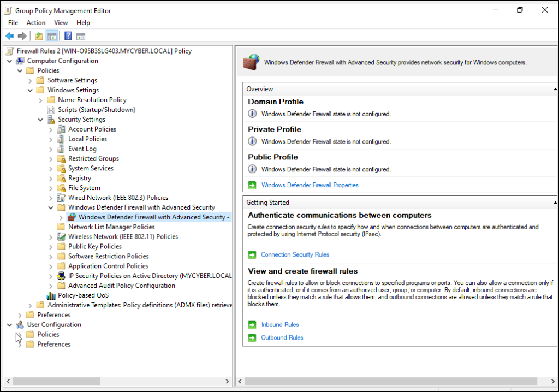
Task: Click the Domain Profile info icon
Action: click(252, 114)
